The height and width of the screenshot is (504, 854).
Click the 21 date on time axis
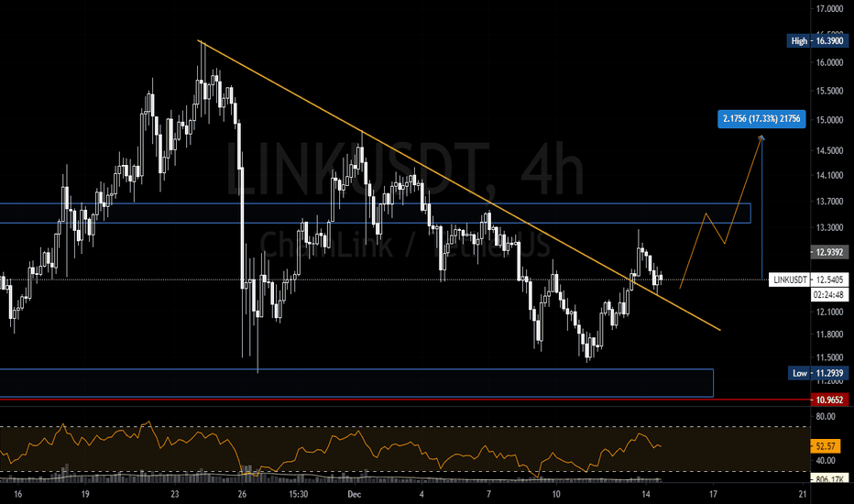tap(803, 494)
